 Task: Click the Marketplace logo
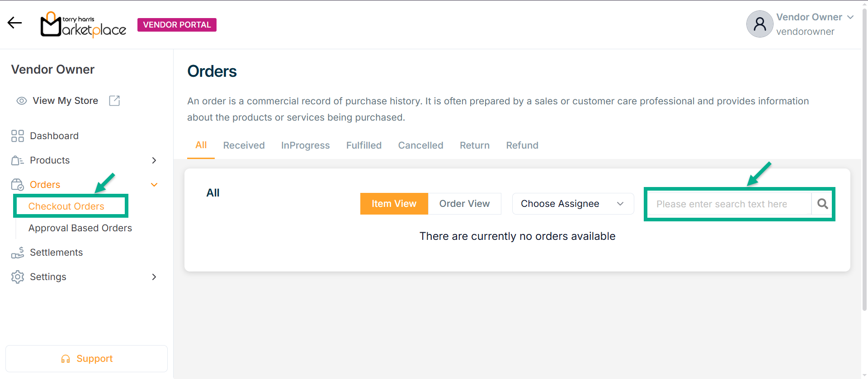click(x=83, y=24)
